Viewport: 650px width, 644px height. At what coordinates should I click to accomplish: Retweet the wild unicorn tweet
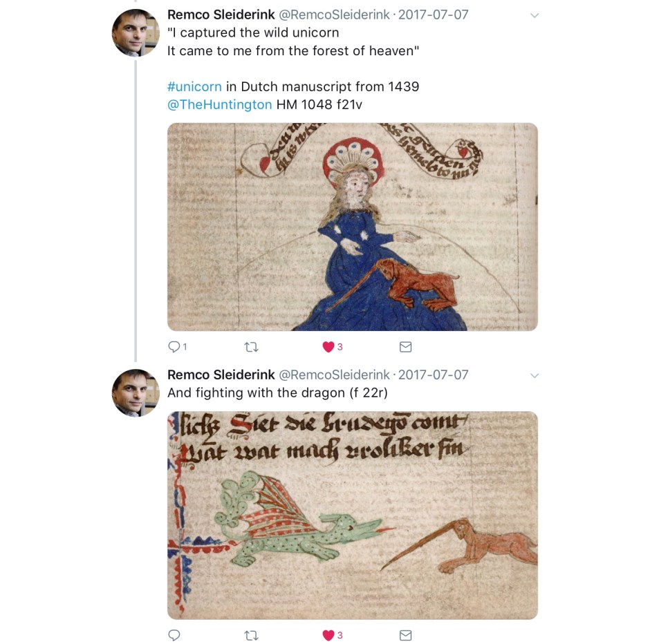[251, 347]
